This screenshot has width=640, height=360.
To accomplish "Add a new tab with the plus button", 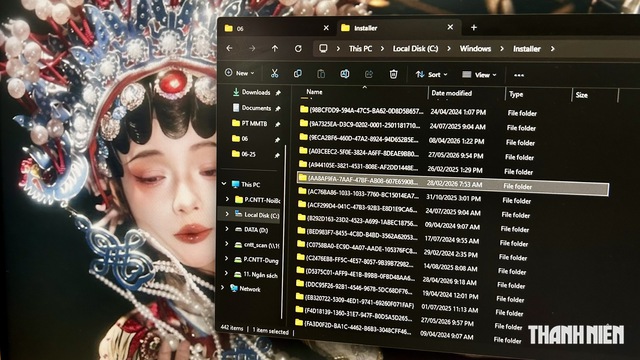I will coord(474,27).
